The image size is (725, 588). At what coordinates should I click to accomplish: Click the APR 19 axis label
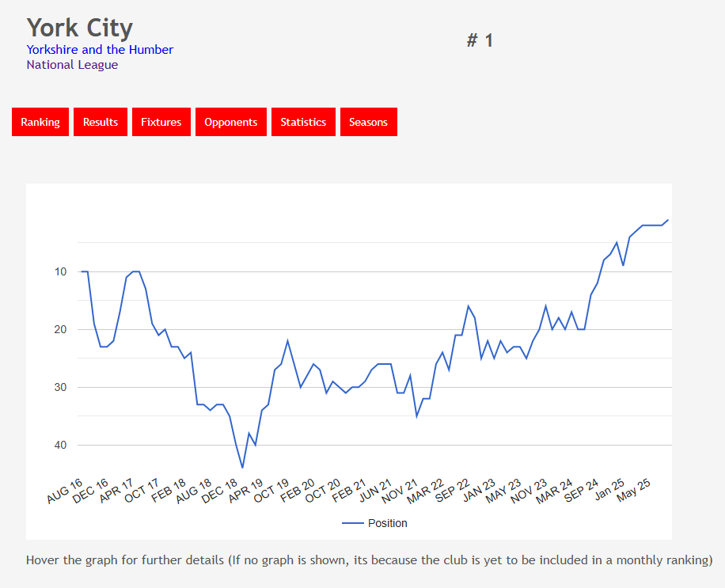point(245,491)
